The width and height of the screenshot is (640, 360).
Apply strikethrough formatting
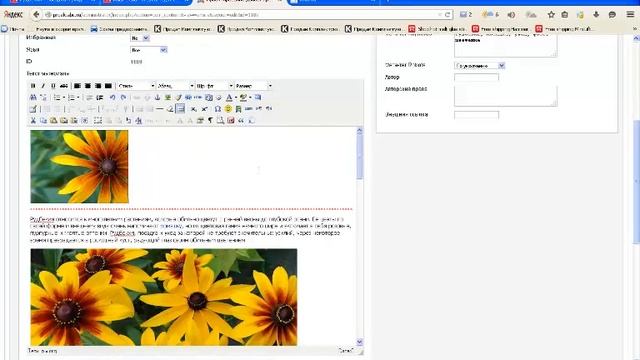(x=64, y=86)
